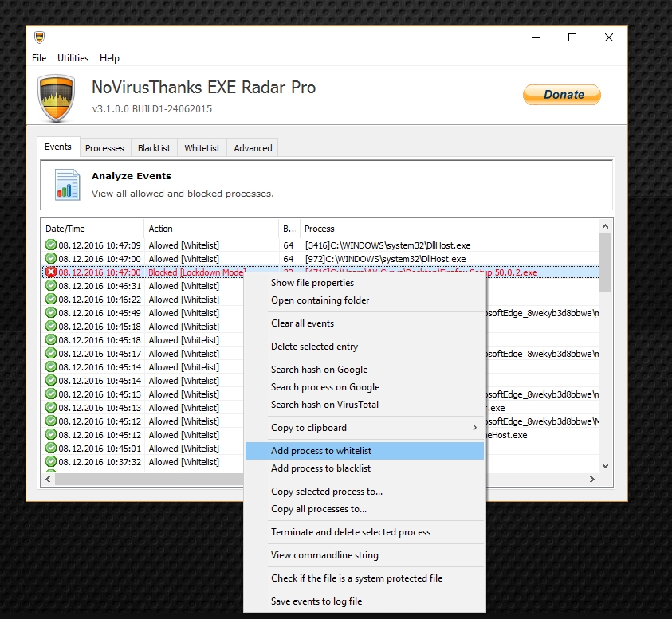The image size is (672, 619).
Task: Click green check icon for 10:45:17 event
Action: pyautogui.click(x=51, y=354)
